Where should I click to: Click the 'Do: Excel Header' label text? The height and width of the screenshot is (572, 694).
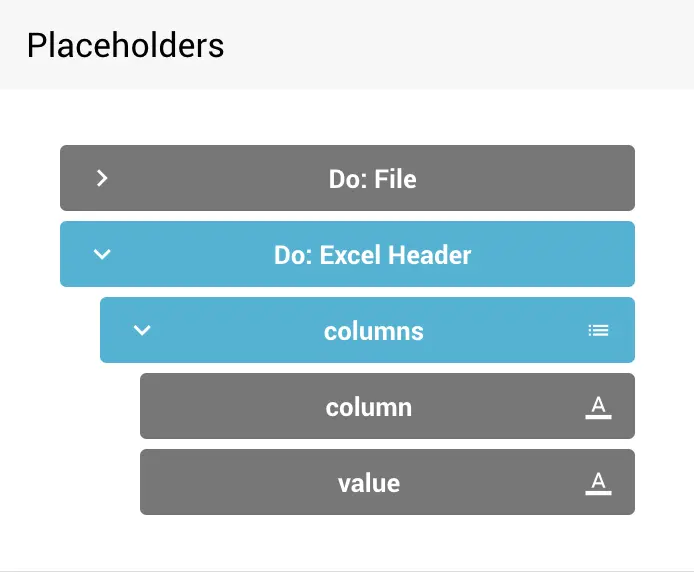(372, 255)
